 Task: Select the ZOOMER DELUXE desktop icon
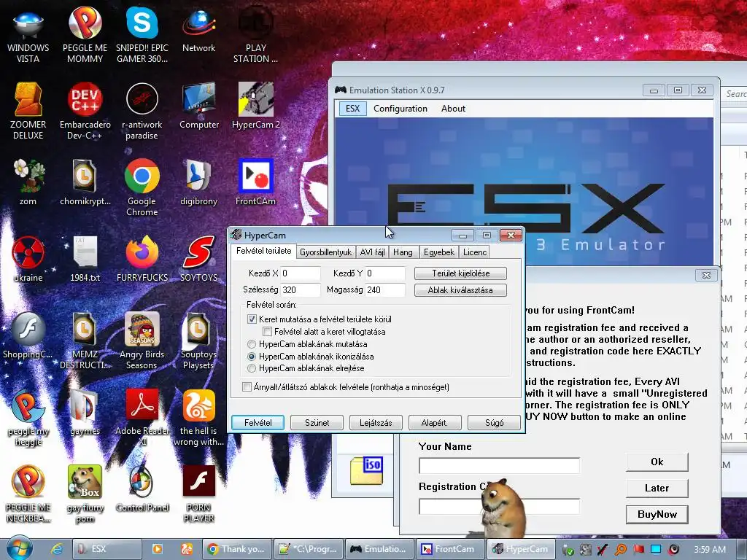tap(28, 112)
